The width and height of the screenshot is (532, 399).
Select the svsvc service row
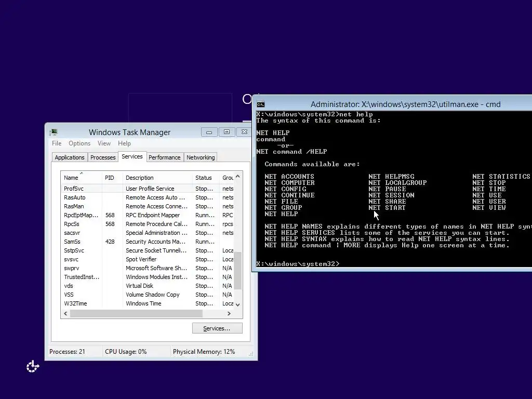(x=148, y=259)
